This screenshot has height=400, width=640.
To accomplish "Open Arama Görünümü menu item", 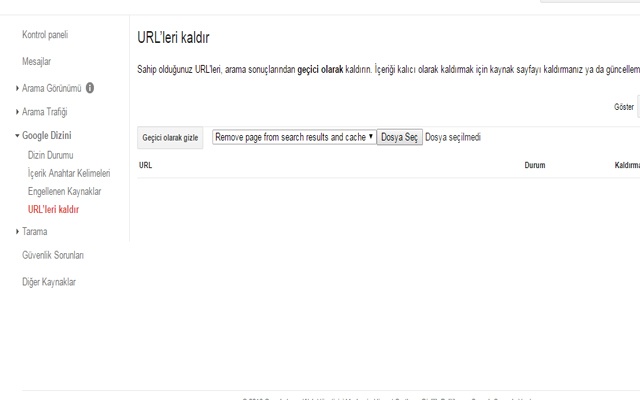I will pyautogui.click(x=51, y=88).
